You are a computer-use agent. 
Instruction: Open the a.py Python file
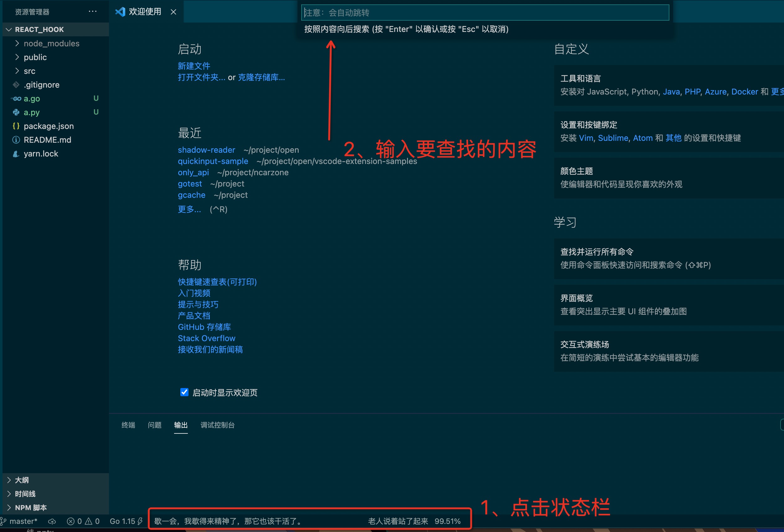pyautogui.click(x=32, y=112)
